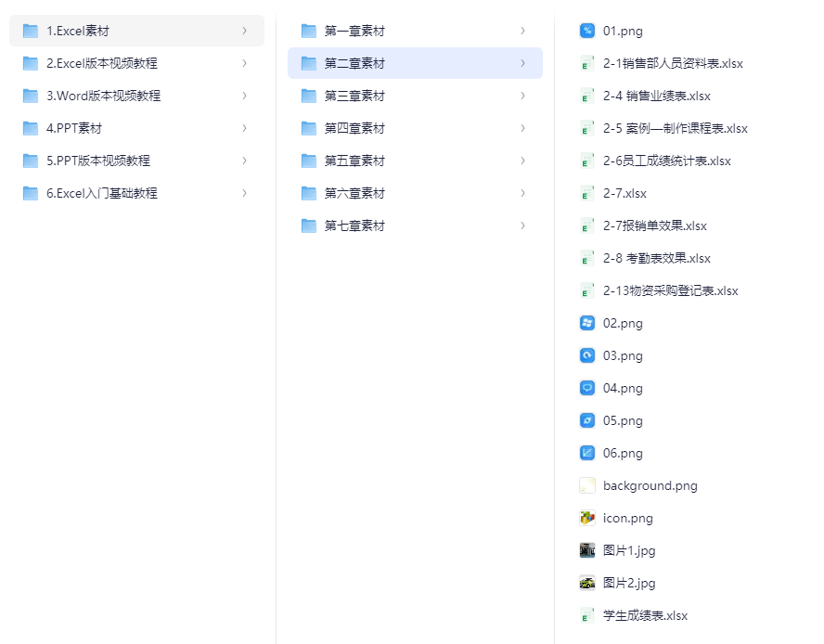Click the Excel file icon of 2-4 销售业绩表.xlsx
This screenshot has width=824, height=644.
coord(587,97)
